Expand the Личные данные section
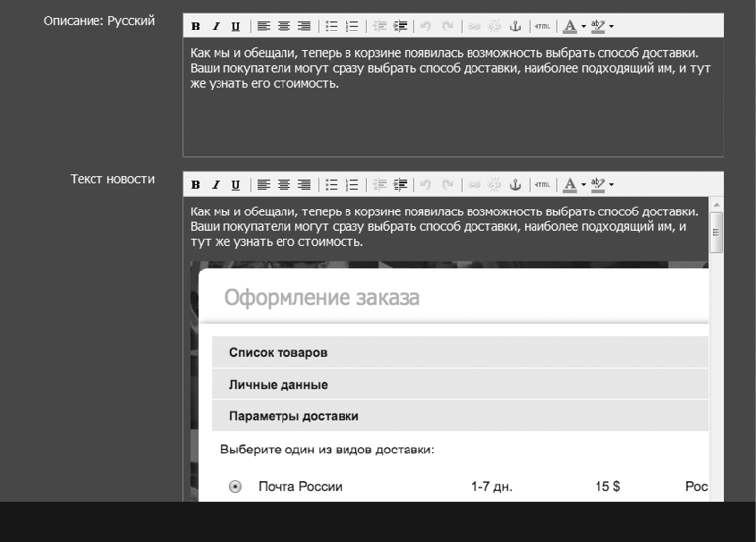756x542 pixels. [460, 385]
